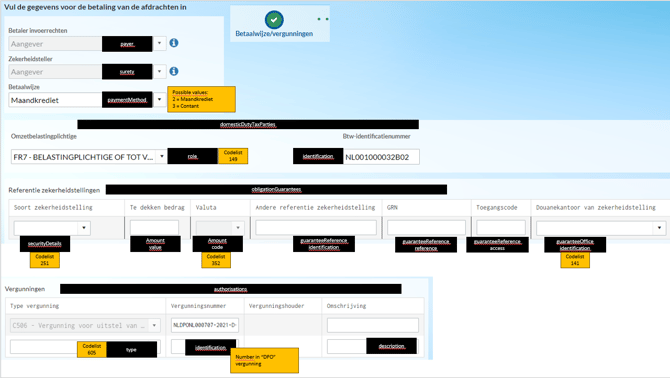Open the Soort zekerheidstelling dropdown
This screenshot has width=670, height=378.
tap(84, 228)
